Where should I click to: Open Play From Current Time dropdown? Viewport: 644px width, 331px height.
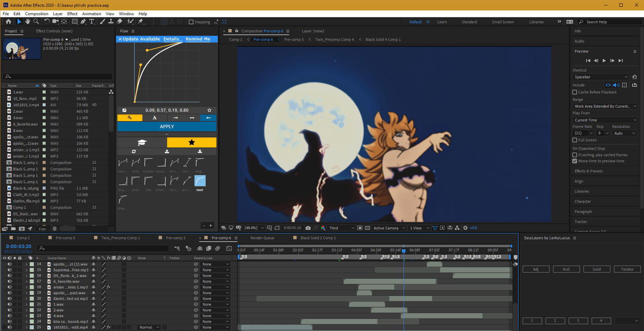point(605,120)
